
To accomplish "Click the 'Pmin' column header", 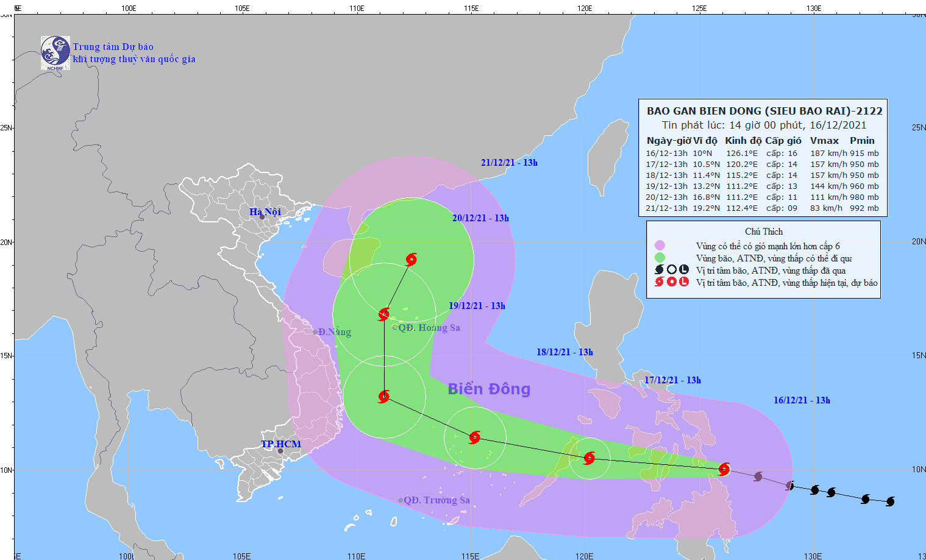I will (862, 141).
